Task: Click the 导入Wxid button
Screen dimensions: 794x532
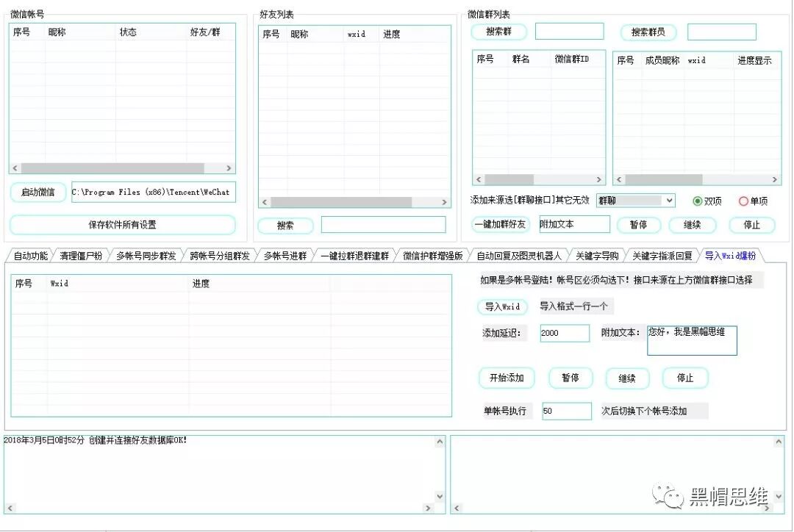Action: [x=502, y=306]
